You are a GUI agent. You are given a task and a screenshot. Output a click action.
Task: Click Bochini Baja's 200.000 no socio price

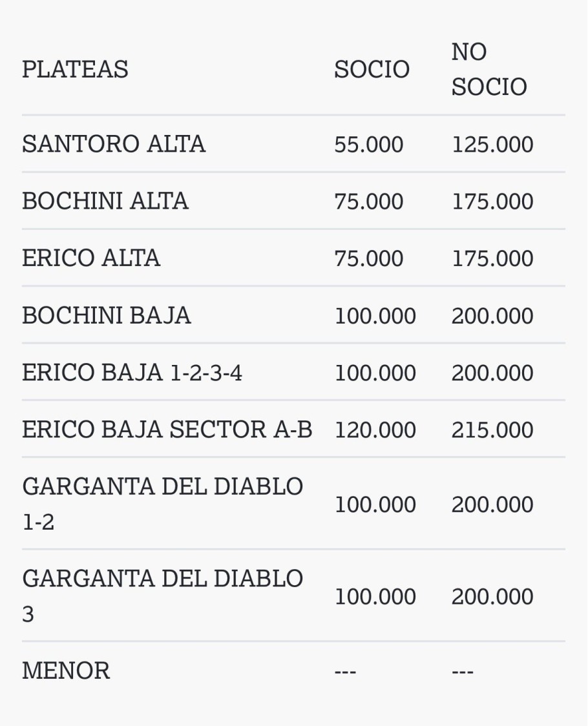(492, 316)
